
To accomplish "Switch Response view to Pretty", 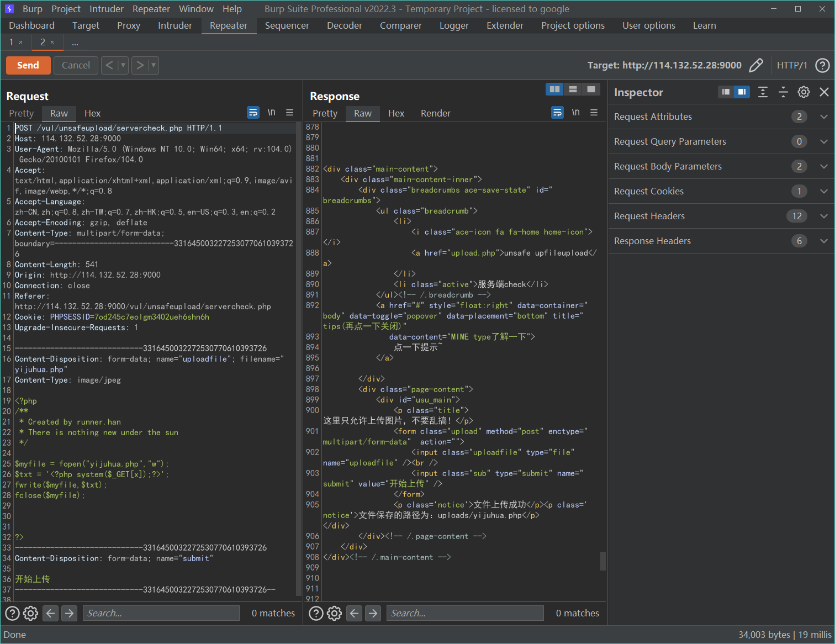I will click(325, 113).
